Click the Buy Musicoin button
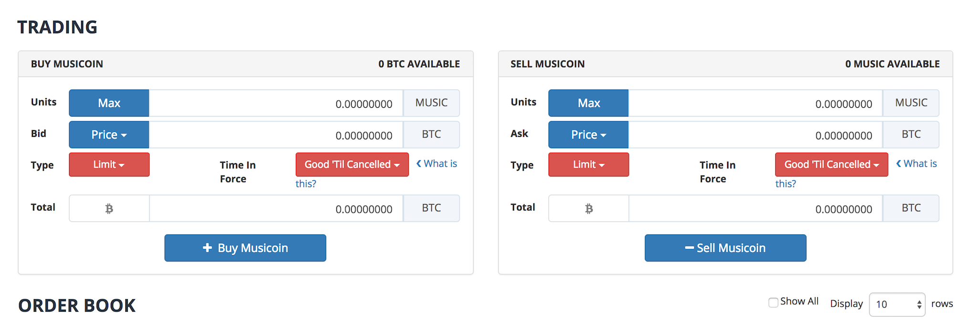Viewport: 980px width, 330px height. point(245,248)
